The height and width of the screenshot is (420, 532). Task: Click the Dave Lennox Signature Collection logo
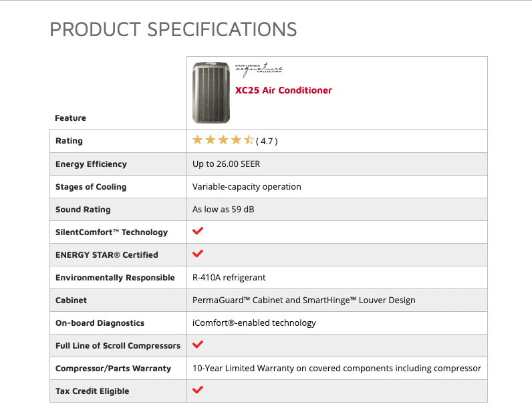click(259, 69)
